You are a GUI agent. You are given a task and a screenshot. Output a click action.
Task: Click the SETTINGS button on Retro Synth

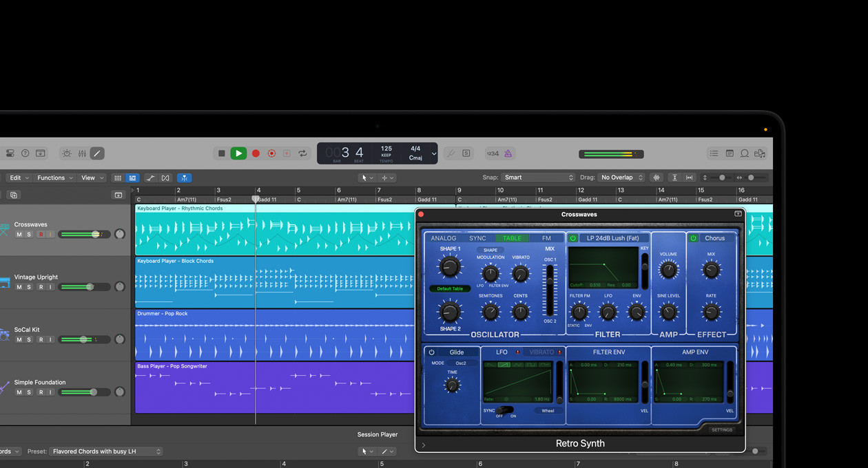tap(721, 429)
